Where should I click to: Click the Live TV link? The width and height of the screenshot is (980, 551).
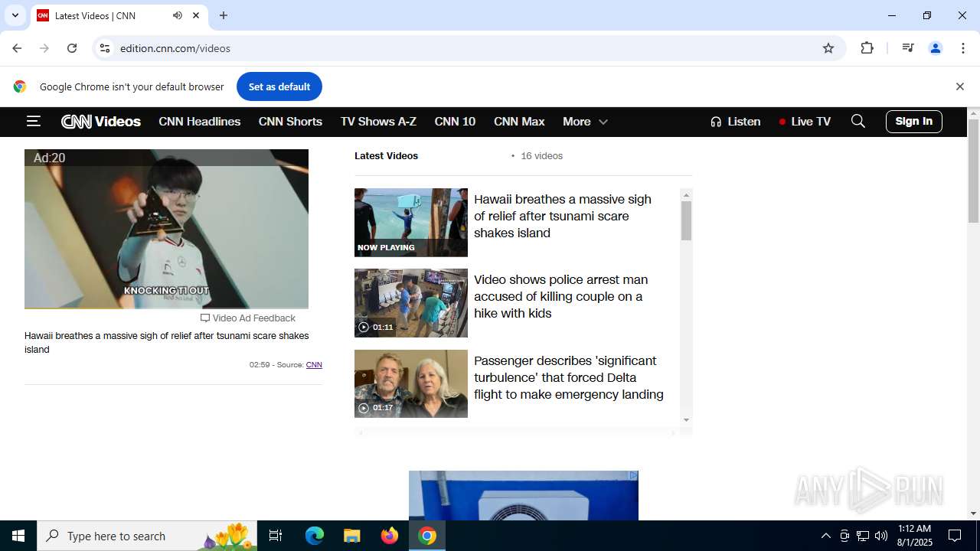point(805,122)
